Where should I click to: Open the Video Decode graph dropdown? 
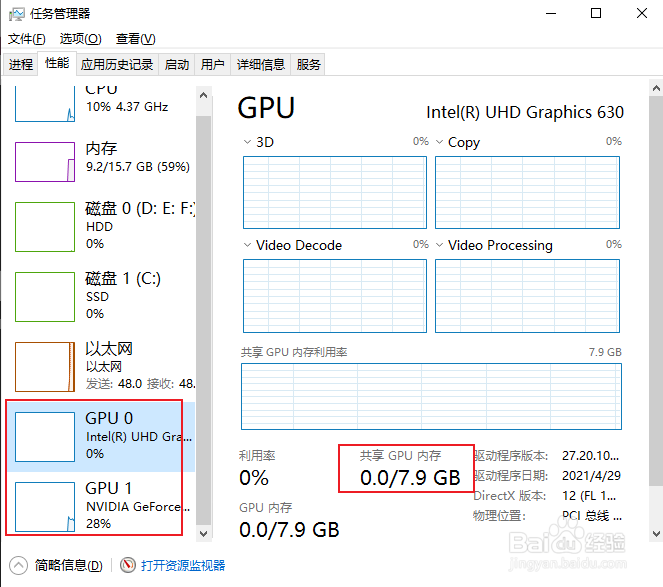(249, 246)
